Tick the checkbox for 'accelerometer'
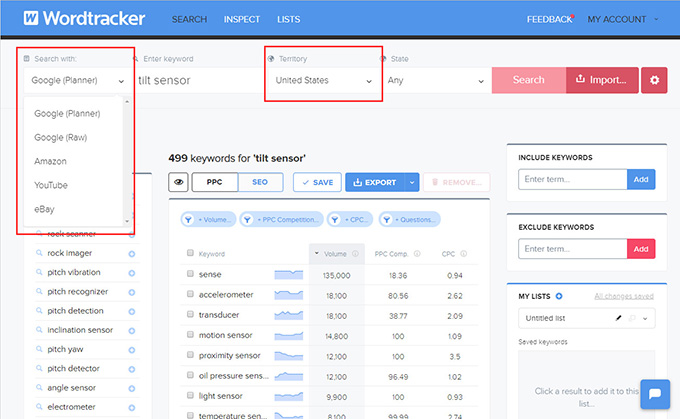 tap(190, 296)
